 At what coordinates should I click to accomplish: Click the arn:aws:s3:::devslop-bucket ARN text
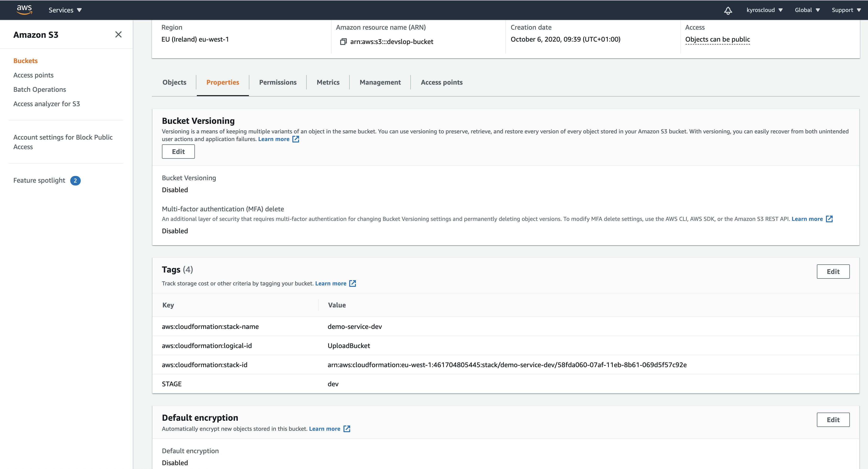pos(391,41)
